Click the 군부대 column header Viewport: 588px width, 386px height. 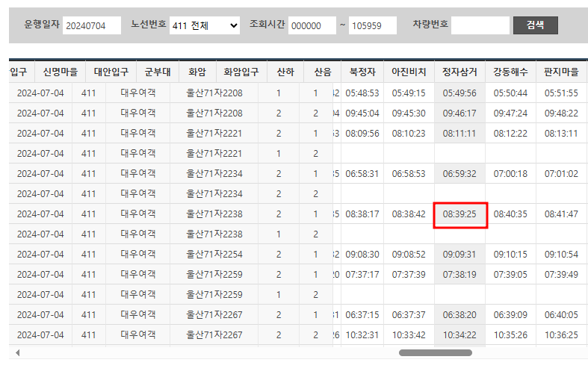[157, 72]
